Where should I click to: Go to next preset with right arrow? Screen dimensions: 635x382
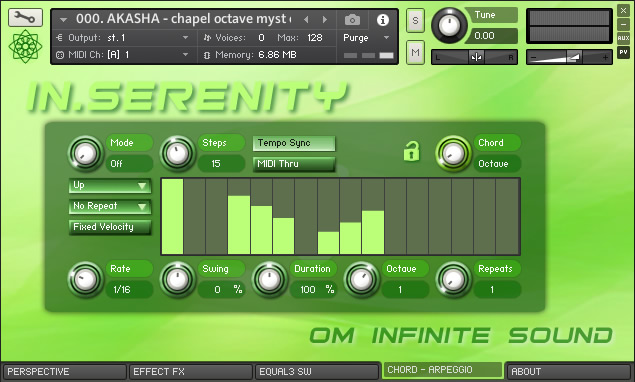pos(324,19)
